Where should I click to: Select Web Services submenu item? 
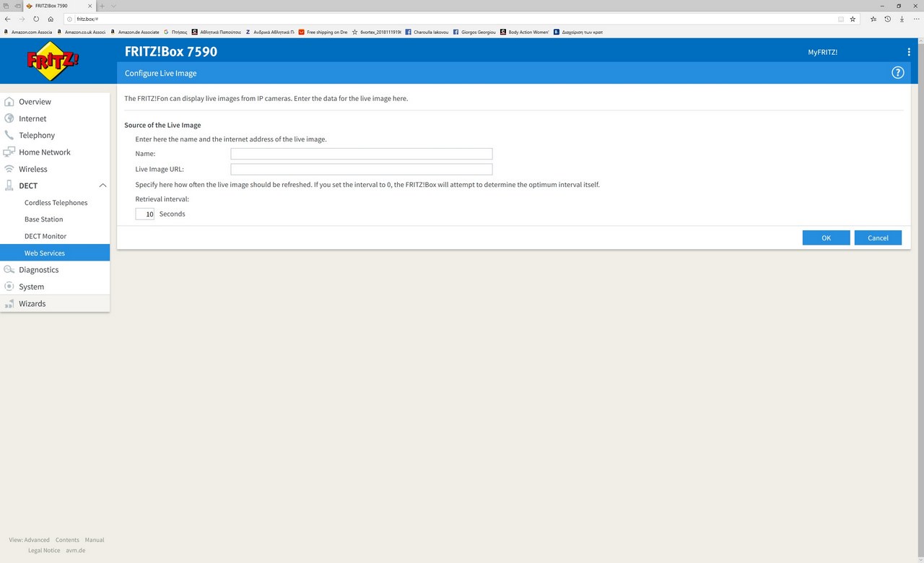point(55,253)
